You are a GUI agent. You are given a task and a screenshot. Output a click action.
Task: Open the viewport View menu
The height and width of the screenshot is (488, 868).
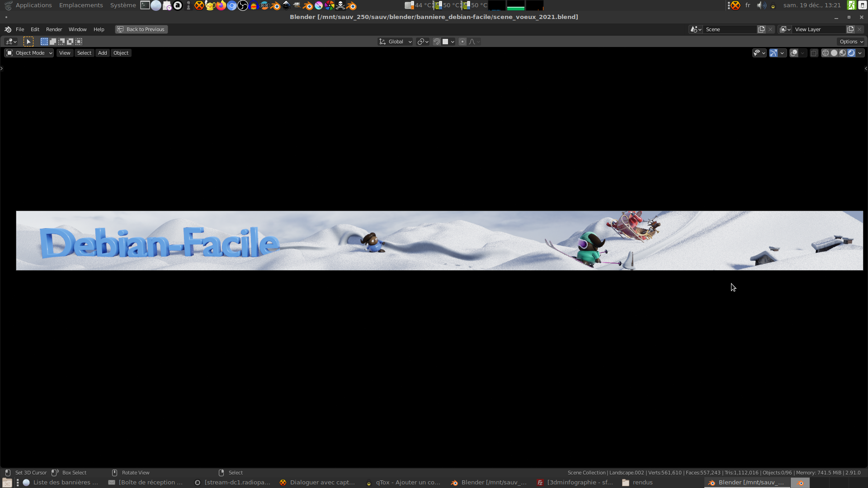(x=65, y=53)
